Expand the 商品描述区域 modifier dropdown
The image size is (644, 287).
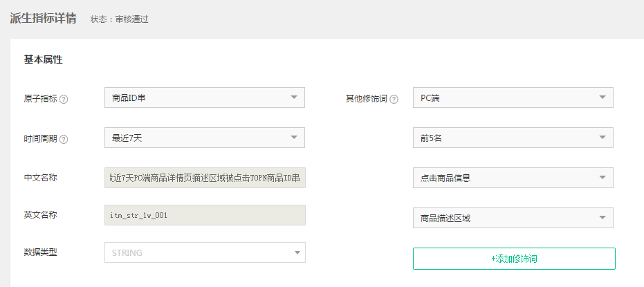click(x=513, y=218)
